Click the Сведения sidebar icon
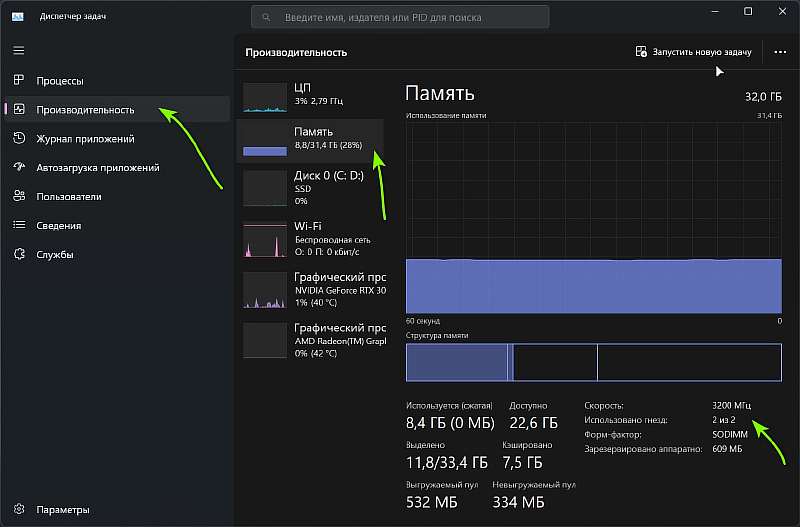This screenshot has width=800, height=527. click(x=19, y=226)
